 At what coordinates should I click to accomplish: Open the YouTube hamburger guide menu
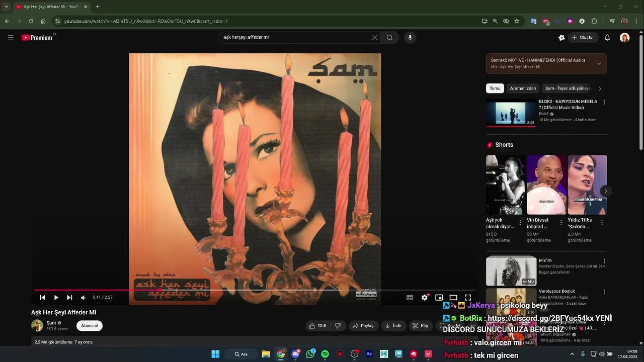tap(11, 37)
